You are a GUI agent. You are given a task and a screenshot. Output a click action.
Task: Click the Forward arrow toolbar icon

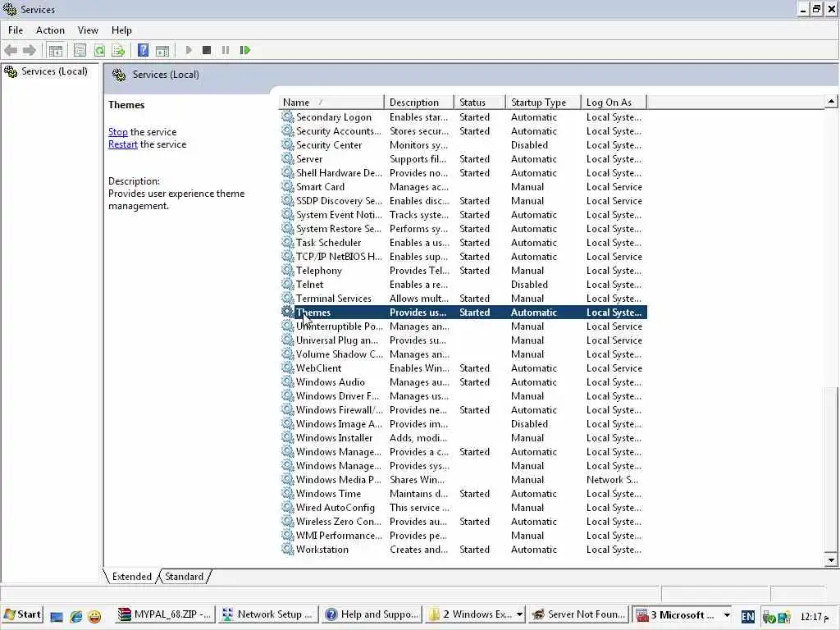point(30,50)
